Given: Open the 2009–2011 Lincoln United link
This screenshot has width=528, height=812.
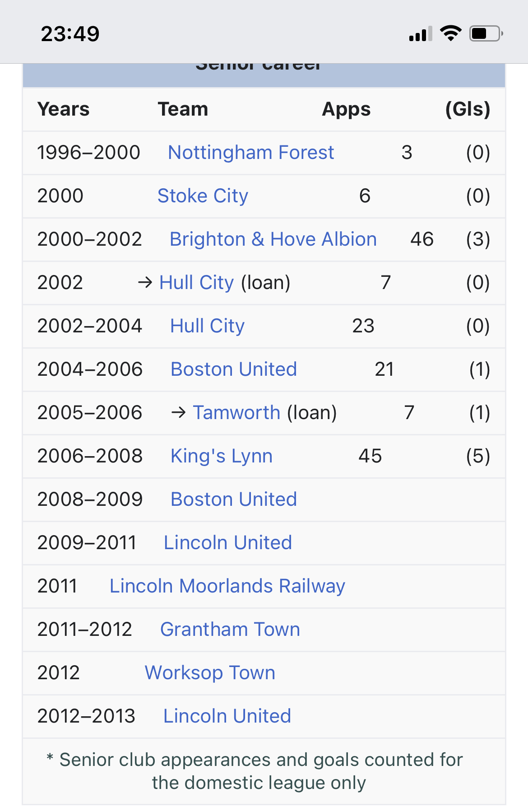Looking at the screenshot, I should 228,543.
